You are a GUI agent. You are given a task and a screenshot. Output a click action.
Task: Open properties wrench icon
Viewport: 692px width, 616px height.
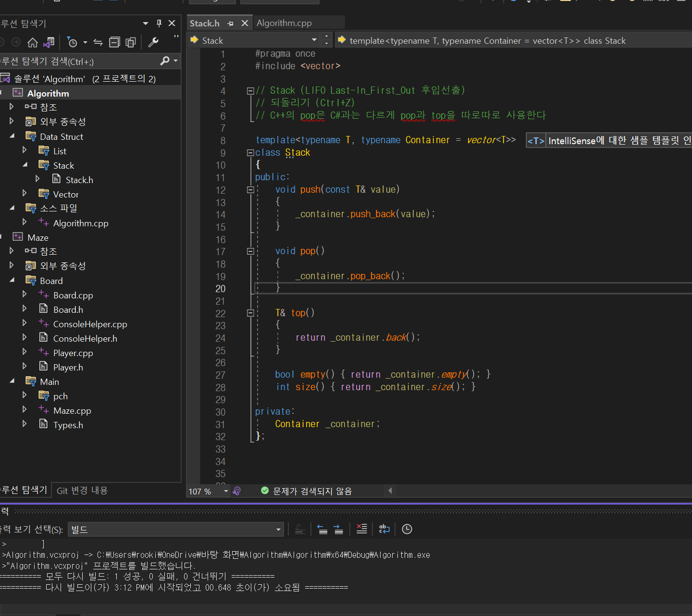tap(153, 43)
